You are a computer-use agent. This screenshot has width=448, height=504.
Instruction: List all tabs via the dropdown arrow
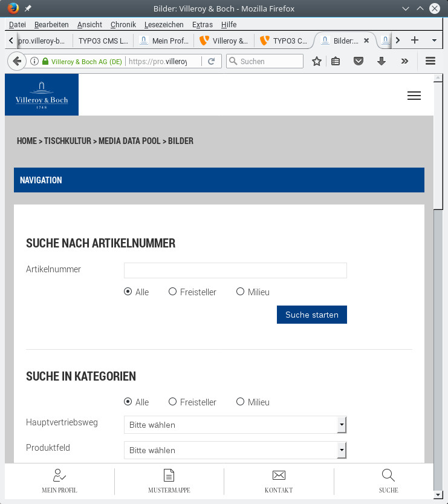(434, 41)
